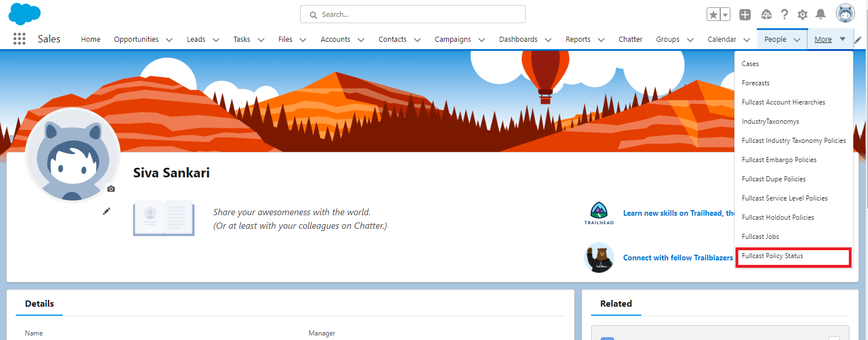Open the Groups tab
Image resolution: width=868 pixels, height=340 pixels.
point(668,40)
